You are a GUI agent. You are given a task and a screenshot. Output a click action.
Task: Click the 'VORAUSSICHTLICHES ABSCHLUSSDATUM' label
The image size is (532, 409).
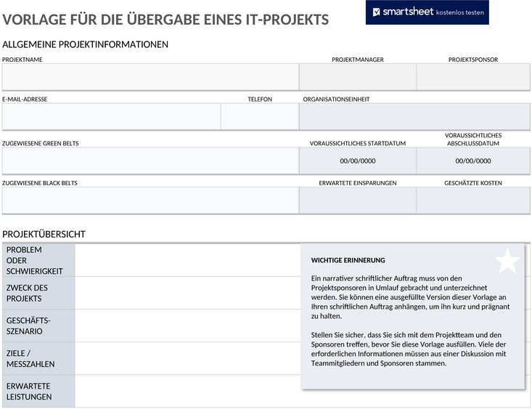(473, 139)
